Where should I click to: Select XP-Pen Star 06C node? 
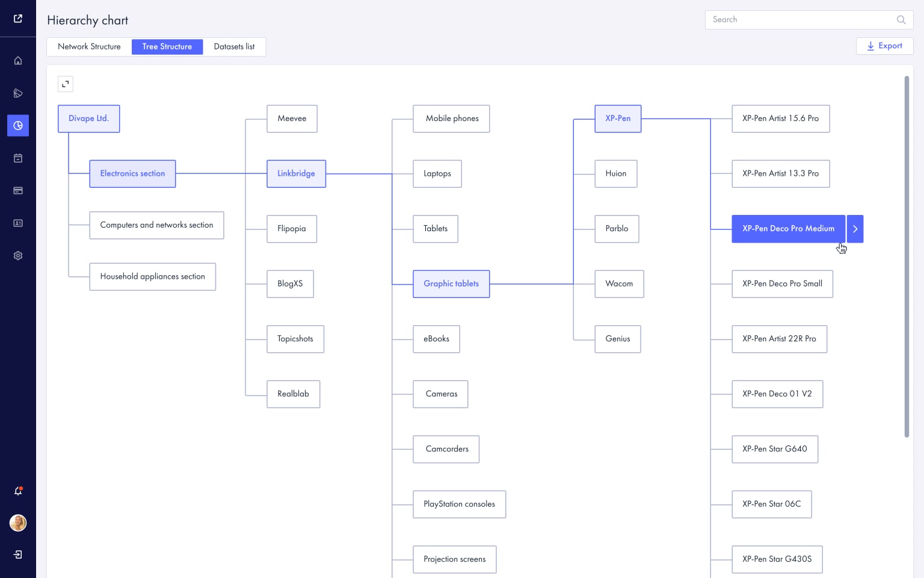point(772,504)
